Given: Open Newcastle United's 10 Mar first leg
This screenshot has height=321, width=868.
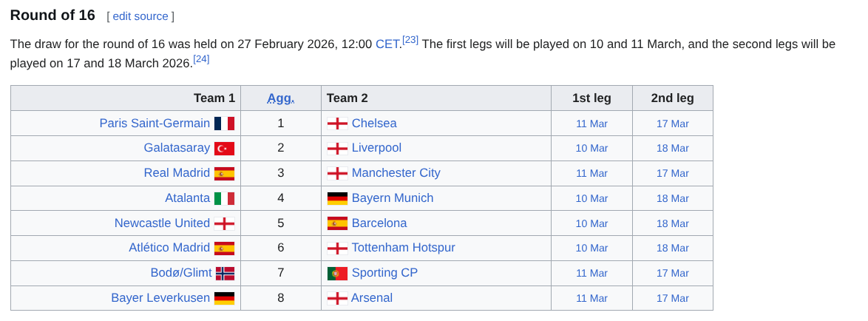Looking at the screenshot, I should pos(591,223).
